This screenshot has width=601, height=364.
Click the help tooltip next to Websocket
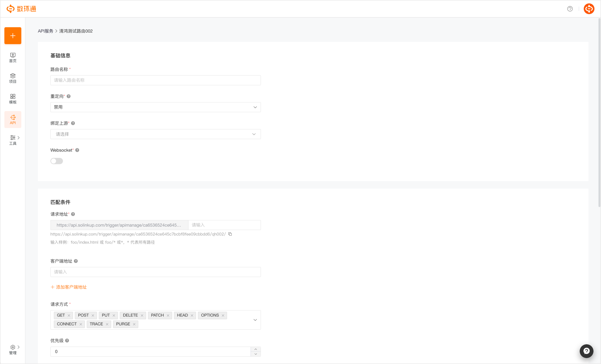coord(77,150)
